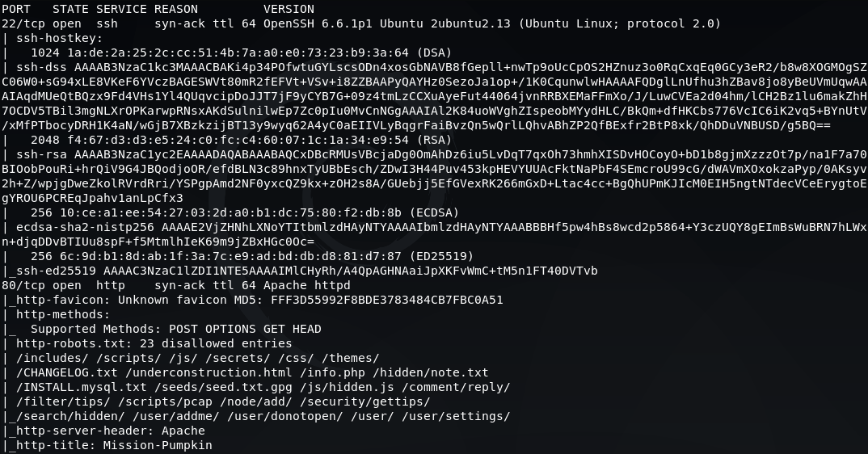
Task: Click the 22/tcp open ssh line
Action: [x=361, y=23]
